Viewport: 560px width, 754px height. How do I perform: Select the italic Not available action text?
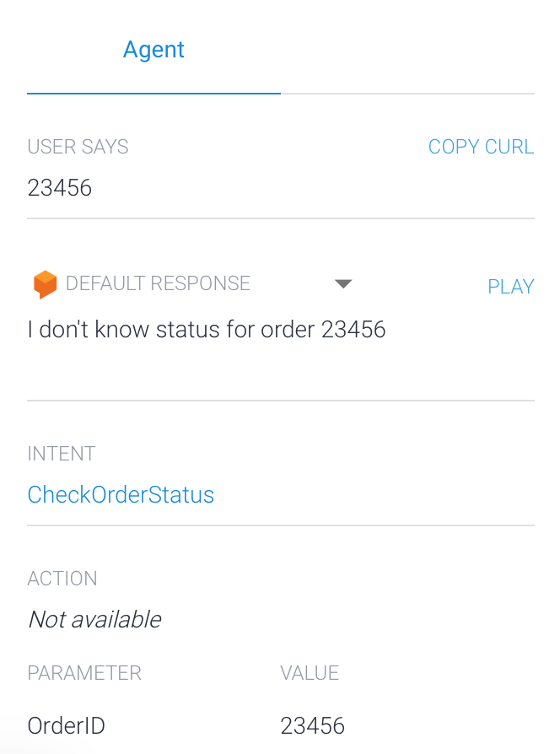(x=95, y=619)
